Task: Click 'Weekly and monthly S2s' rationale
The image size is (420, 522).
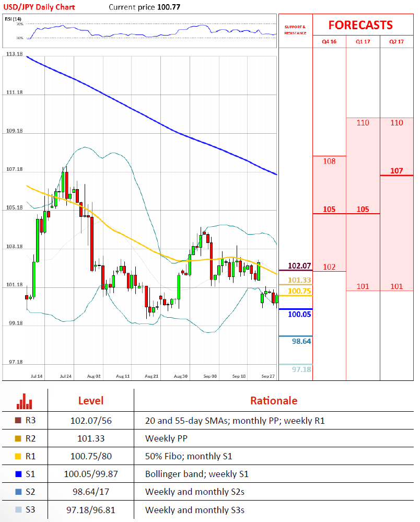Action: tap(195, 492)
